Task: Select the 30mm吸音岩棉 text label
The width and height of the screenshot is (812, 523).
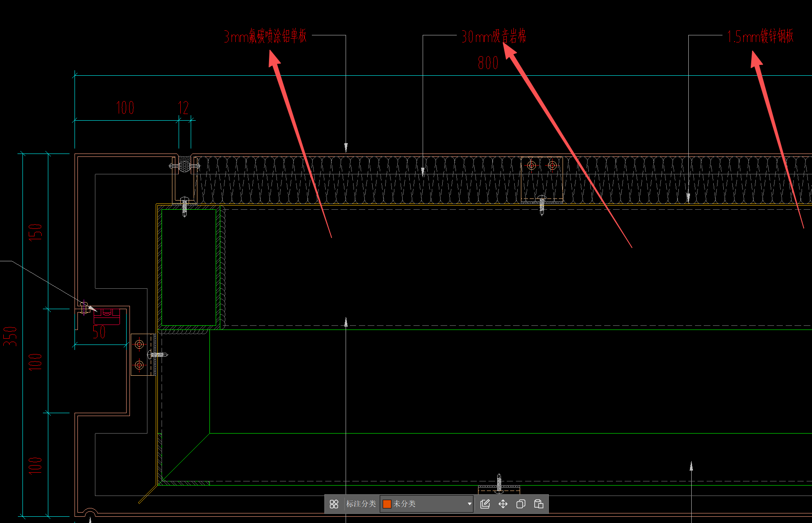Action: [493, 37]
